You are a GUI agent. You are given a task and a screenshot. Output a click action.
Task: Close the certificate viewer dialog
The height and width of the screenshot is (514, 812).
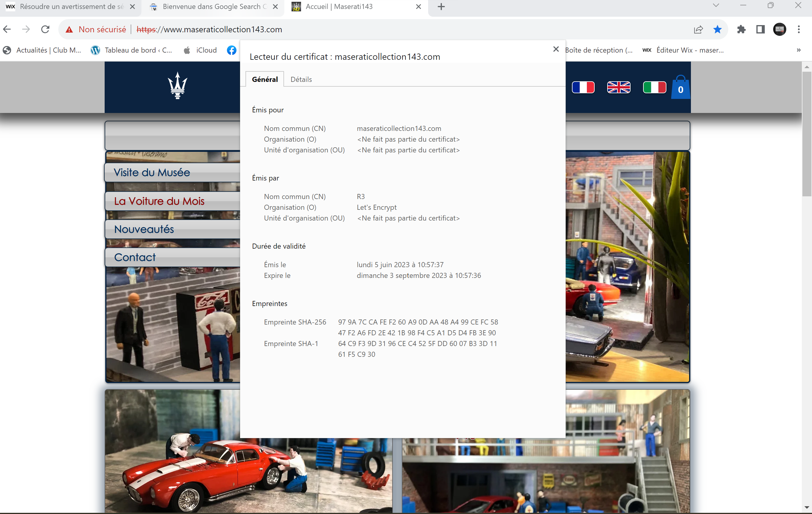(556, 49)
